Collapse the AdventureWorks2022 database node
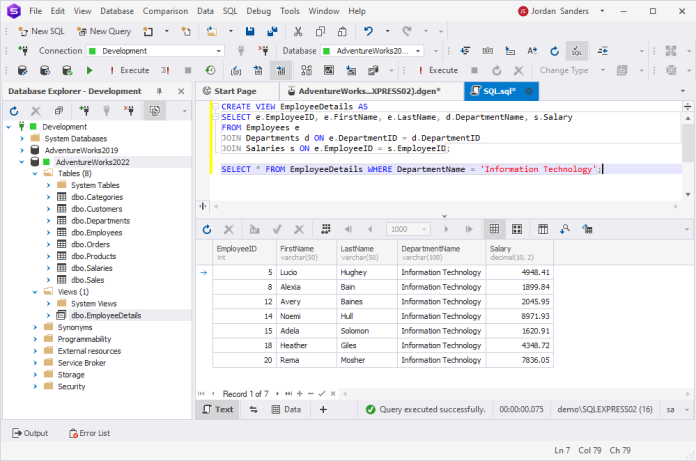The width and height of the screenshot is (696, 461). [x=21, y=162]
